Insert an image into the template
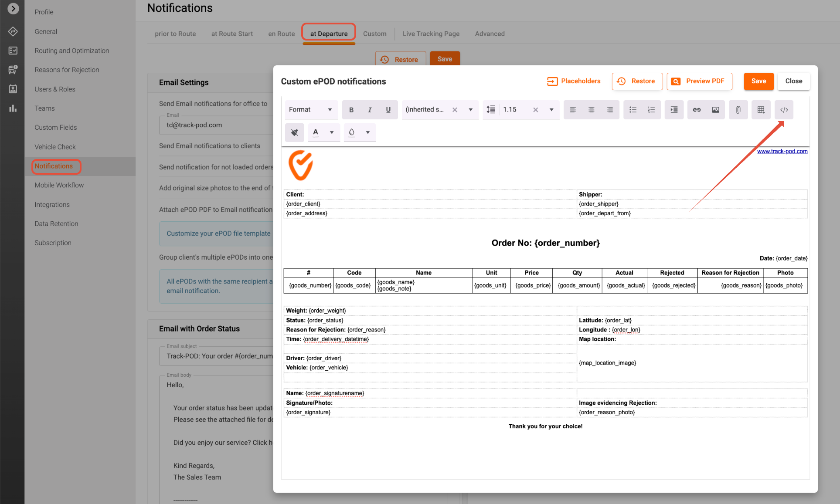Screen dimensions: 840x504 pyautogui.click(x=715, y=110)
